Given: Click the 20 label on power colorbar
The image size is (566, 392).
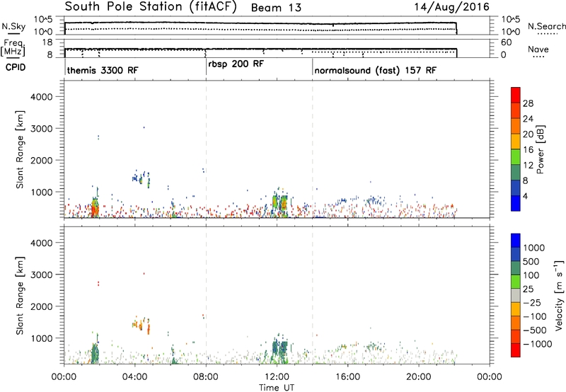Looking at the screenshot, I should (528, 134).
